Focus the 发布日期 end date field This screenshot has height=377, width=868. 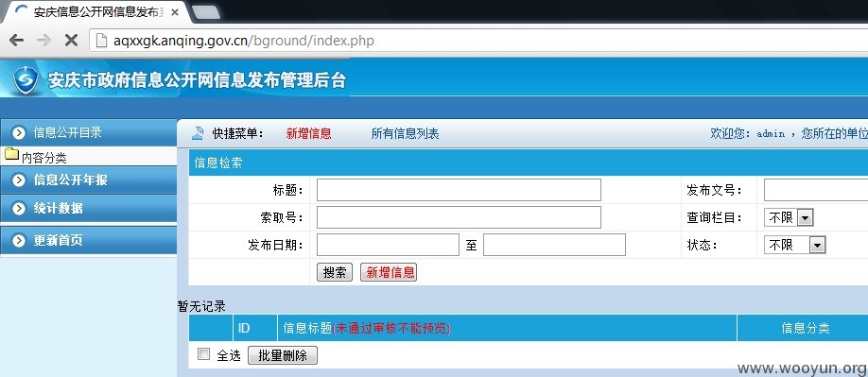554,245
